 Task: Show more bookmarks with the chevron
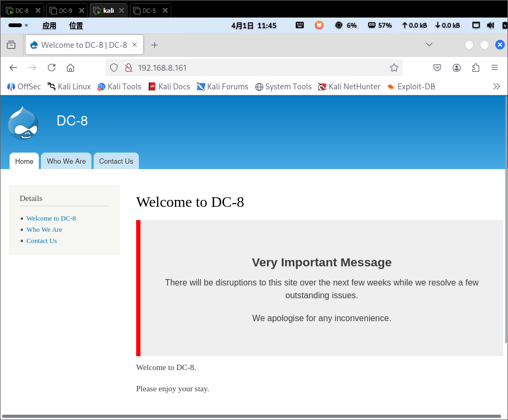pos(496,86)
